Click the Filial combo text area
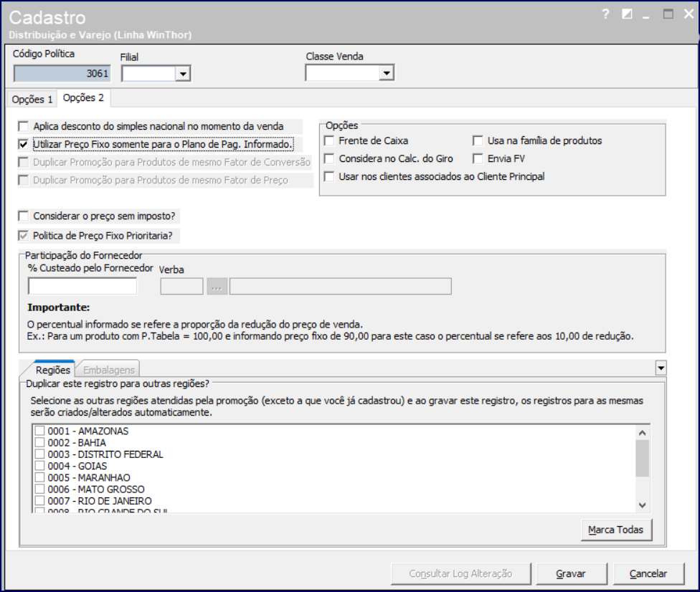The image size is (700, 592). (x=148, y=74)
